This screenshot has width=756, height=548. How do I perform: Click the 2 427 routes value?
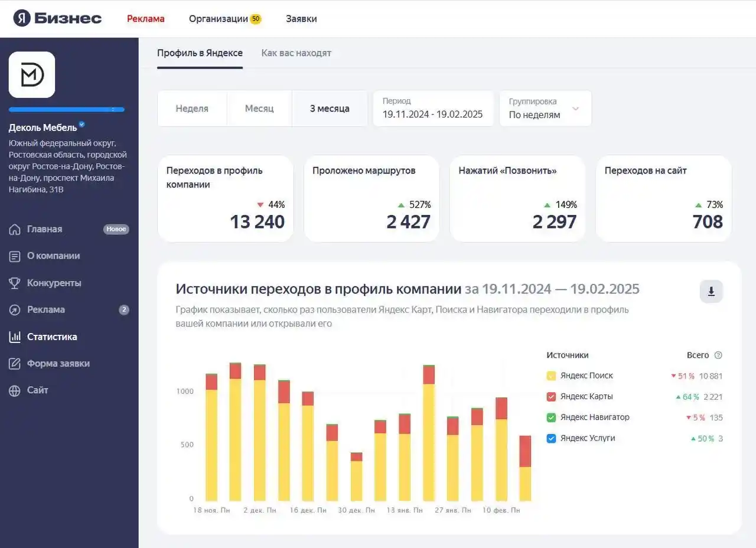(x=409, y=222)
